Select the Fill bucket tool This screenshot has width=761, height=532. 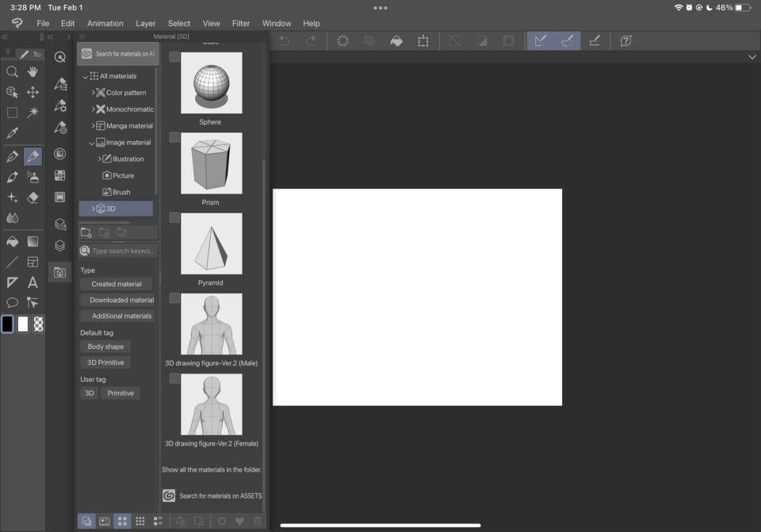coord(12,242)
